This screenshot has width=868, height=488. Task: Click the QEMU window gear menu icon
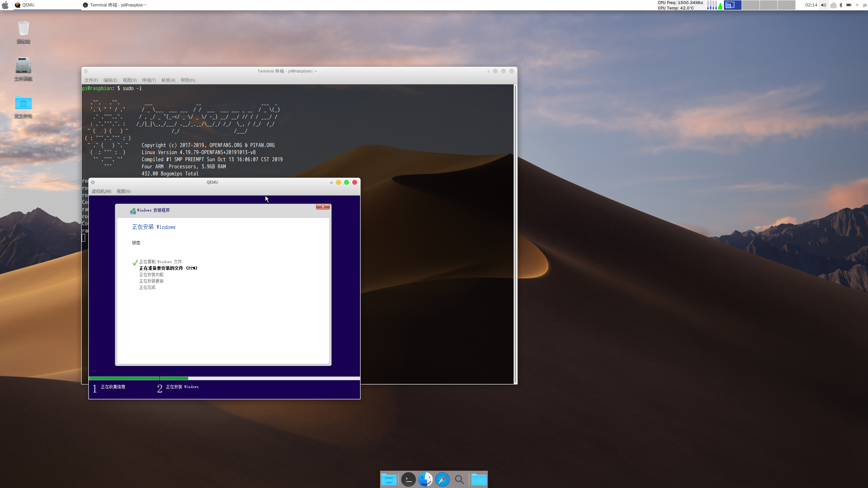[93, 182]
